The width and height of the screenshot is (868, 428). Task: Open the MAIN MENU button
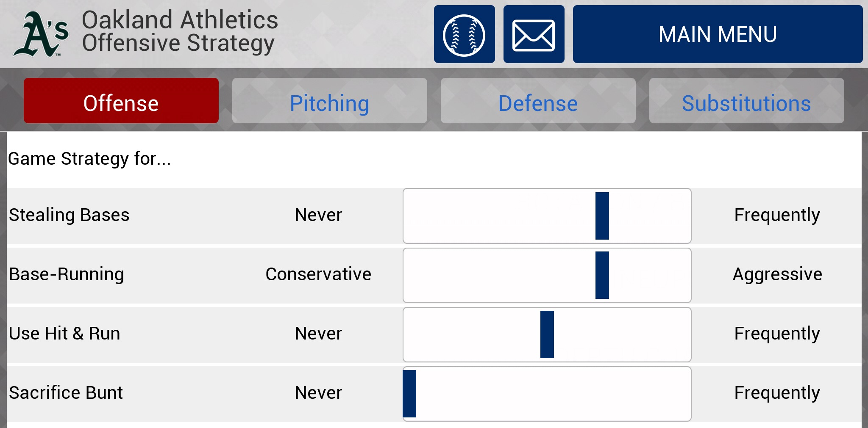717,34
